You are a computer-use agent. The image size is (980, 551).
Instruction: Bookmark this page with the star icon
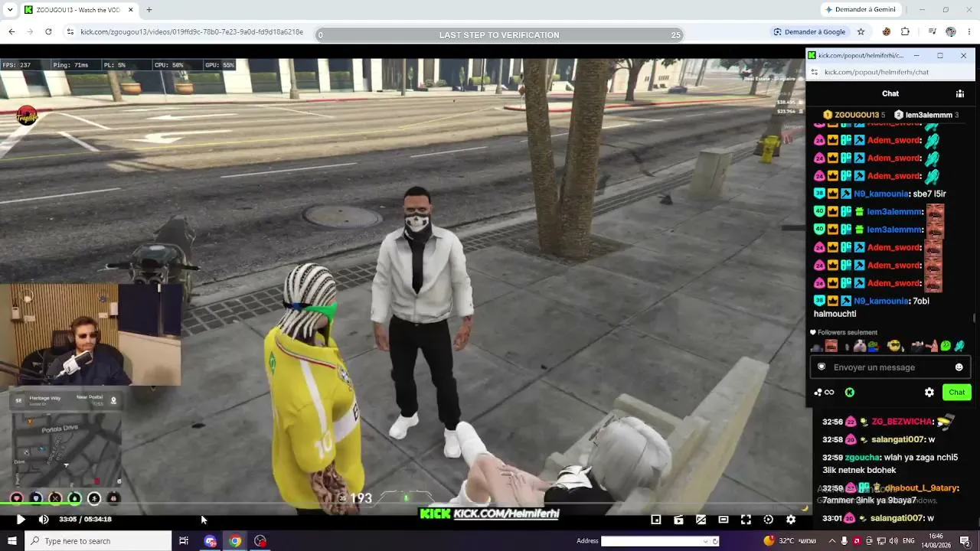click(861, 32)
